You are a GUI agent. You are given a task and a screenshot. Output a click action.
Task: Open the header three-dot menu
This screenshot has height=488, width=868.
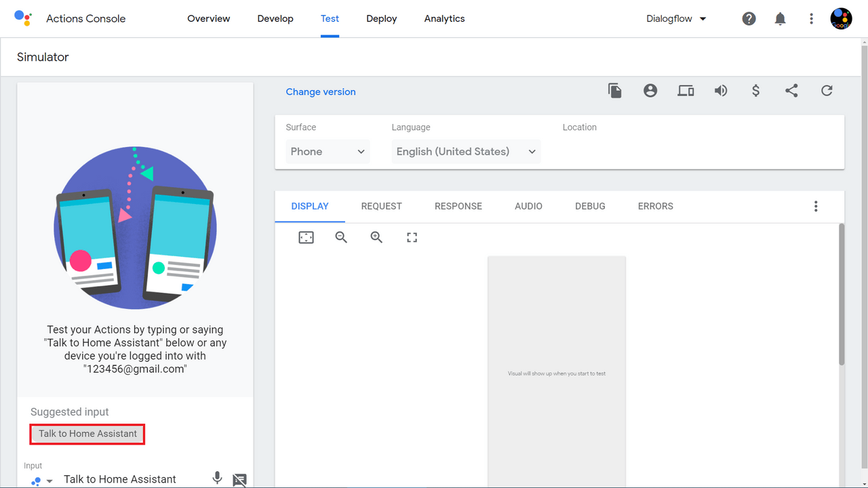(x=811, y=19)
